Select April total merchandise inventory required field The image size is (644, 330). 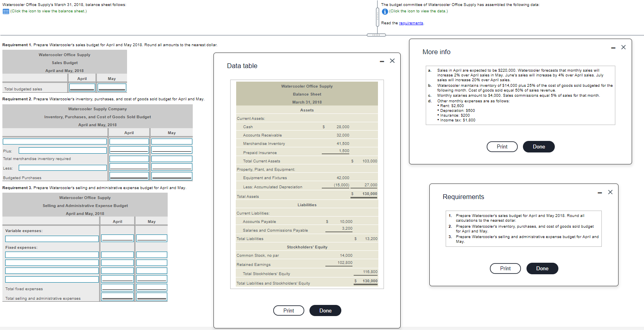129,159
